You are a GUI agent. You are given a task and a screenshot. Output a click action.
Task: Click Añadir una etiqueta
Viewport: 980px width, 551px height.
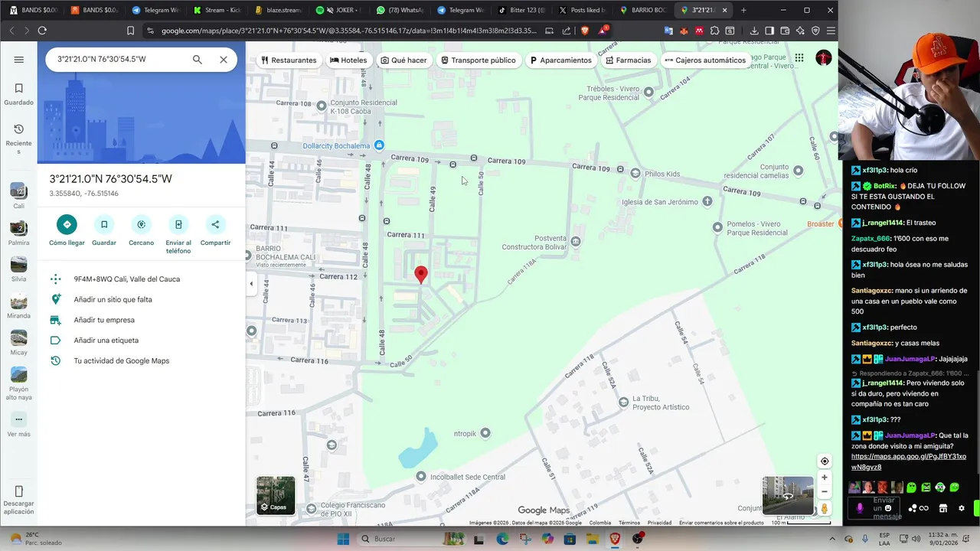click(x=141, y=341)
